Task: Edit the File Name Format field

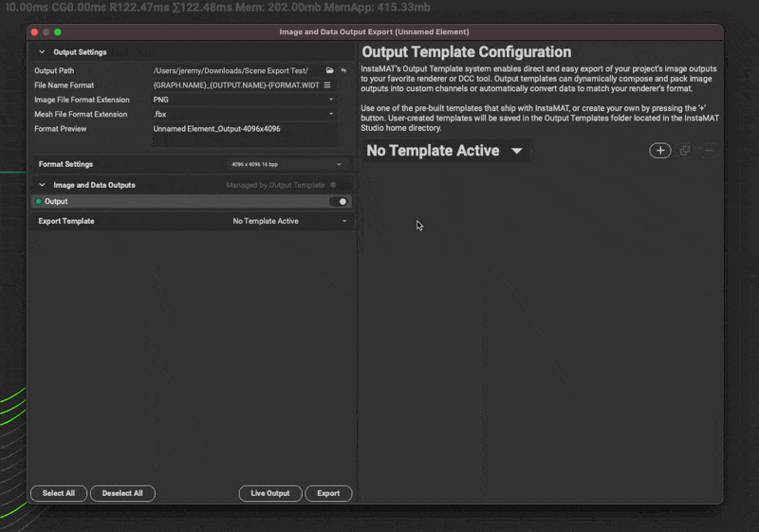Action: point(236,85)
